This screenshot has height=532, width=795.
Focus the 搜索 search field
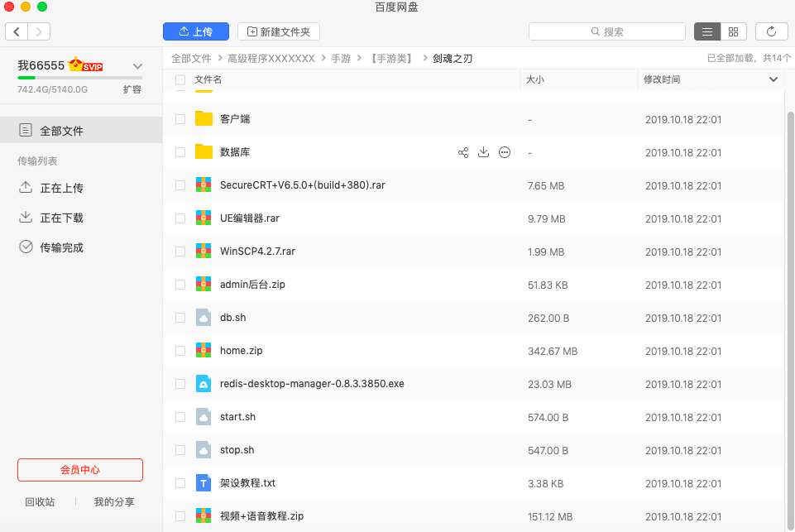click(x=607, y=31)
